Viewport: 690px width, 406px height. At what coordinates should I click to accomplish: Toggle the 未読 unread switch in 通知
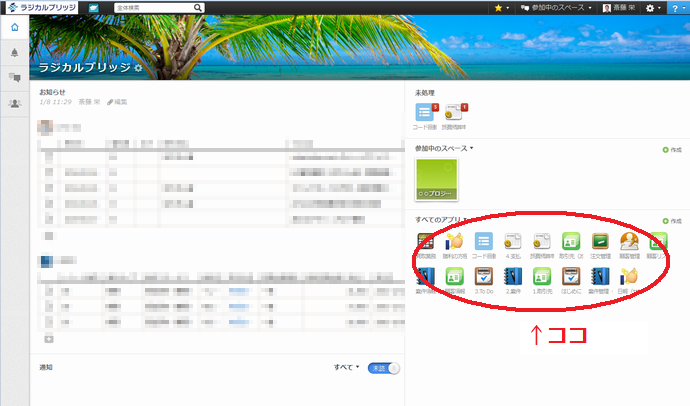point(384,368)
